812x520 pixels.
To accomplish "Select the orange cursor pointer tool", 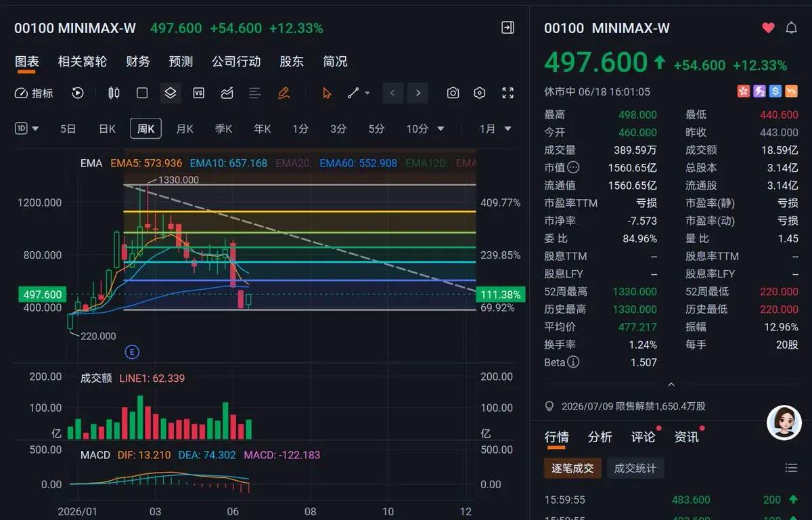I will pyautogui.click(x=328, y=93).
